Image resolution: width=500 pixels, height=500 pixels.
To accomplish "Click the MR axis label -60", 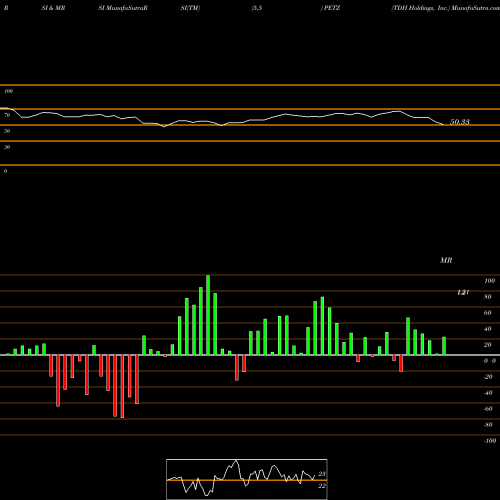I will pyautogui.click(x=488, y=409).
